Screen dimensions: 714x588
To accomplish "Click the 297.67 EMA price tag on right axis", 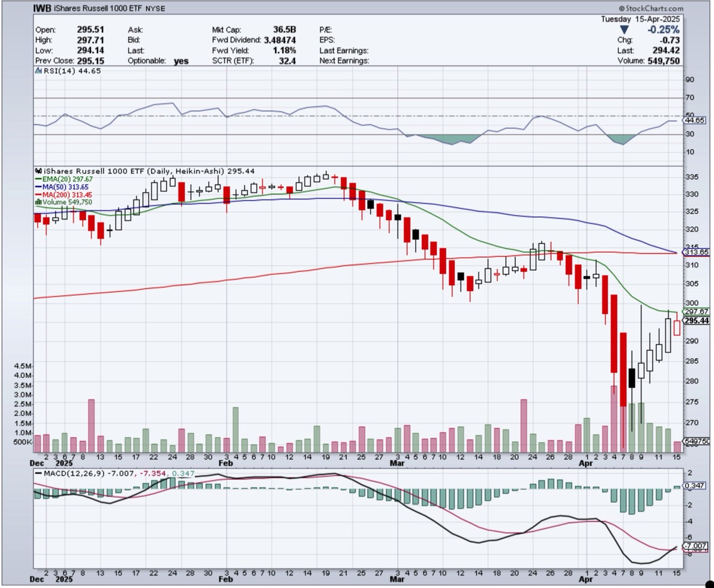I will click(x=696, y=311).
